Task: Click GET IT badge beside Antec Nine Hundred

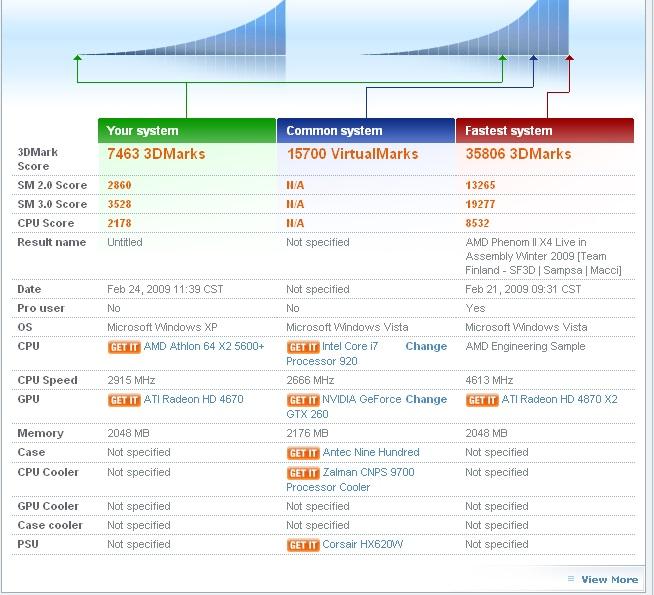Action: [303, 453]
